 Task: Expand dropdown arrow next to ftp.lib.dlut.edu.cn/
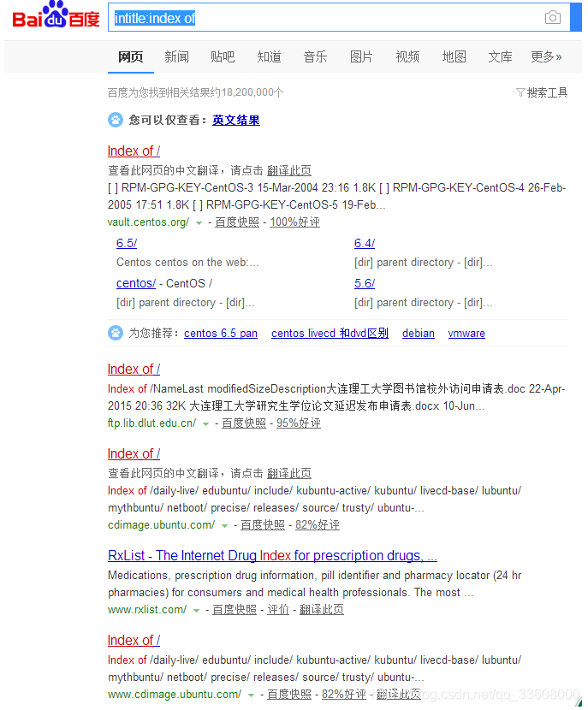(205, 423)
